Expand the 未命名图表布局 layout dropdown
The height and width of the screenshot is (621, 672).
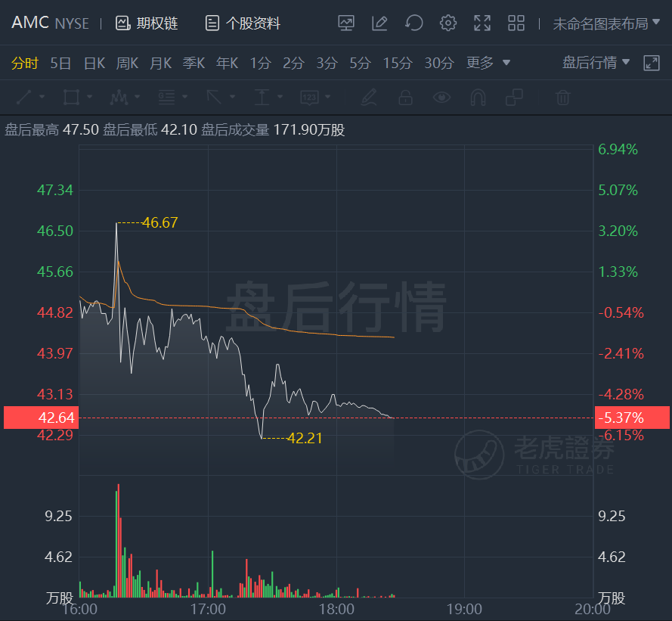[x=606, y=23]
